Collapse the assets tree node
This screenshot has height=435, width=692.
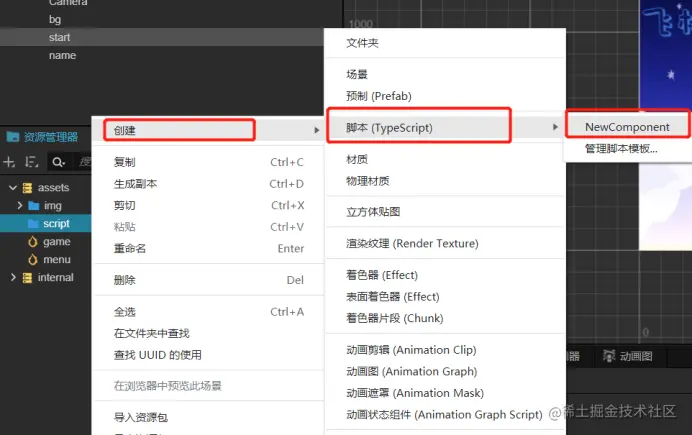pyautogui.click(x=13, y=188)
